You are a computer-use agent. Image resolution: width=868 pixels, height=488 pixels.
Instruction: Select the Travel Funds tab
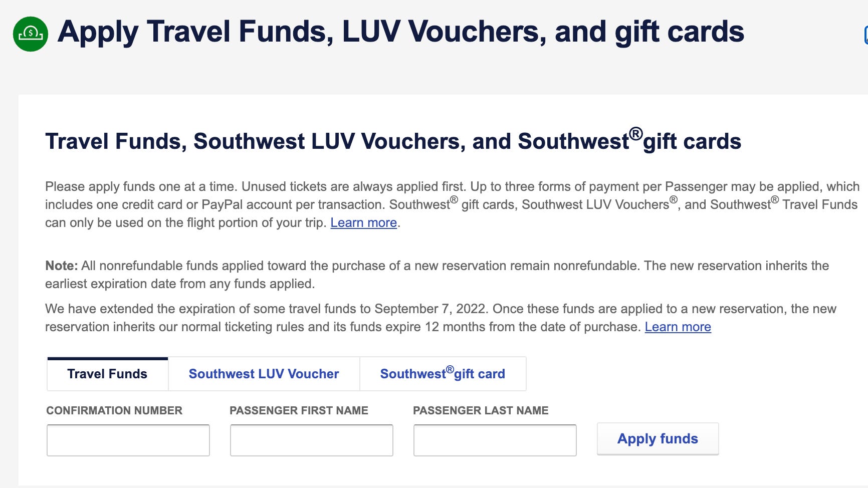coord(107,374)
